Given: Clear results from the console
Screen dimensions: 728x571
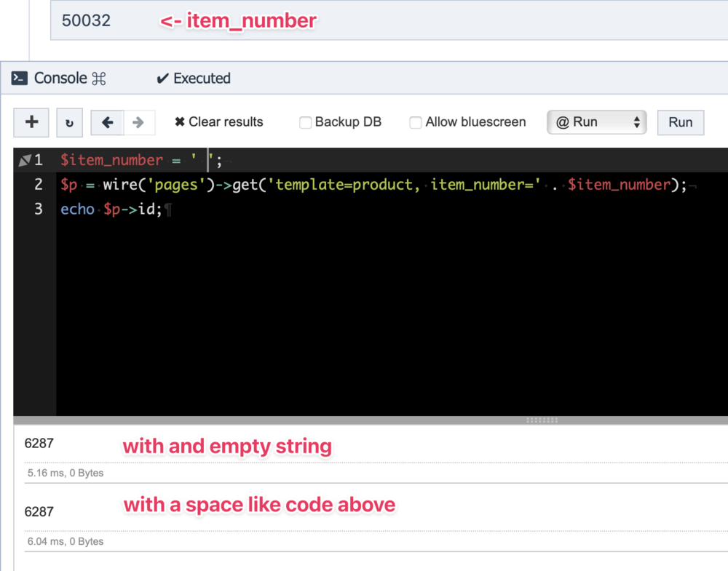Looking at the screenshot, I should [x=218, y=122].
